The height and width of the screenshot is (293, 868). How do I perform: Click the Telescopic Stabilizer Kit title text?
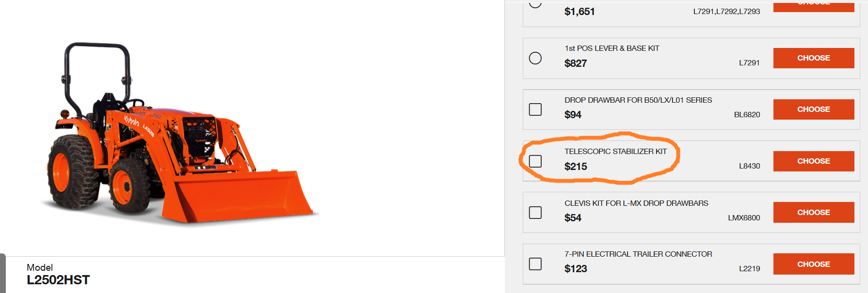pyautogui.click(x=615, y=152)
